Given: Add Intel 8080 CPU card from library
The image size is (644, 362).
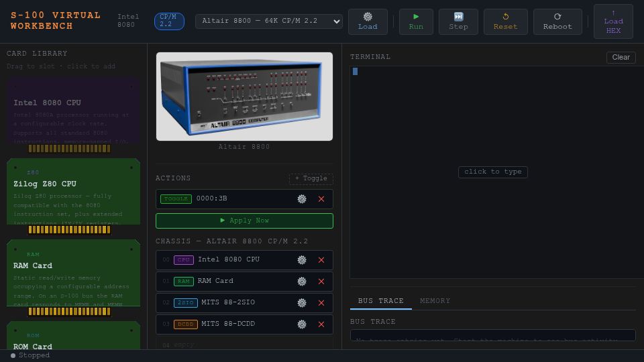Looking at the screenshot, I should (74, 115).
